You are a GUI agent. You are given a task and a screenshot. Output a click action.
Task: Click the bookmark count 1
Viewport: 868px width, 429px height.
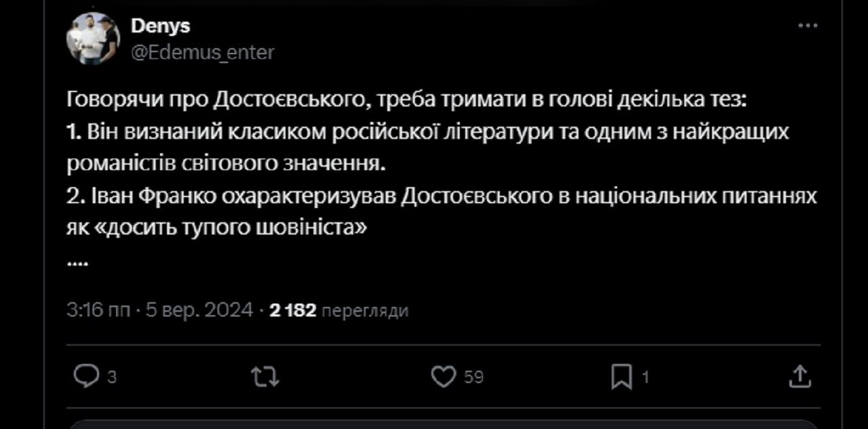pyautogui.click(x=646, y=377)
